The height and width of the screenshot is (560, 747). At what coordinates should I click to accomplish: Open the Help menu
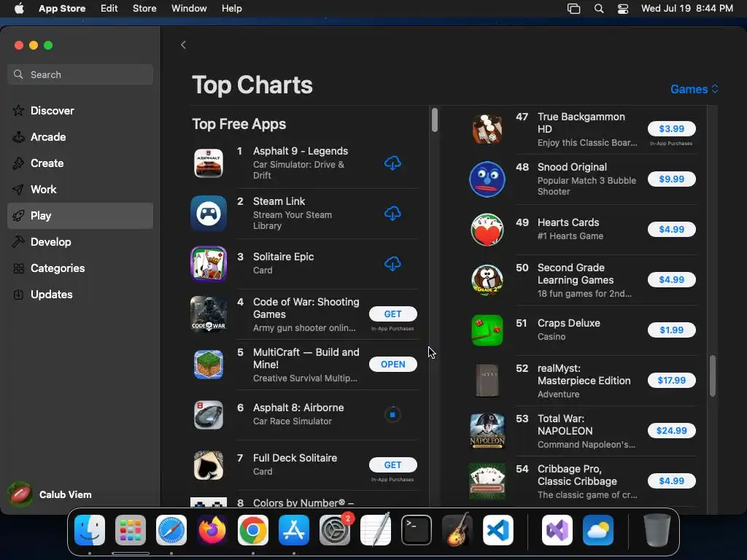[x=231, y=9]
